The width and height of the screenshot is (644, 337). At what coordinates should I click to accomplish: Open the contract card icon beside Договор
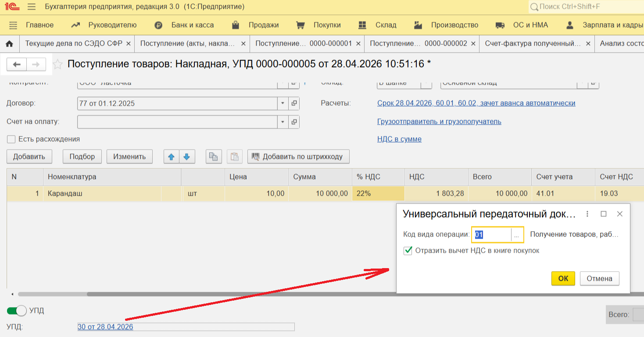294,104
